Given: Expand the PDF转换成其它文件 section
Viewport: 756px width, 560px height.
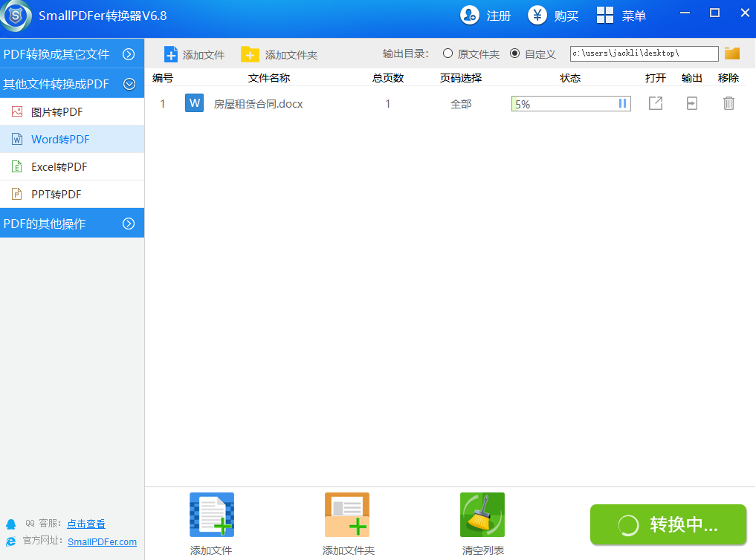Looking at the screenshot, I should [x=72, y=53].
